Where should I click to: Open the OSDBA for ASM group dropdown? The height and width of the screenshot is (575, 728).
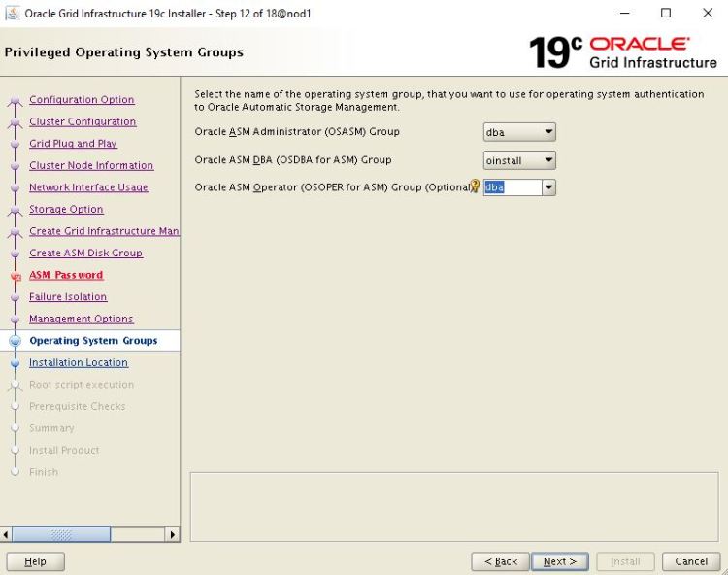548,160
